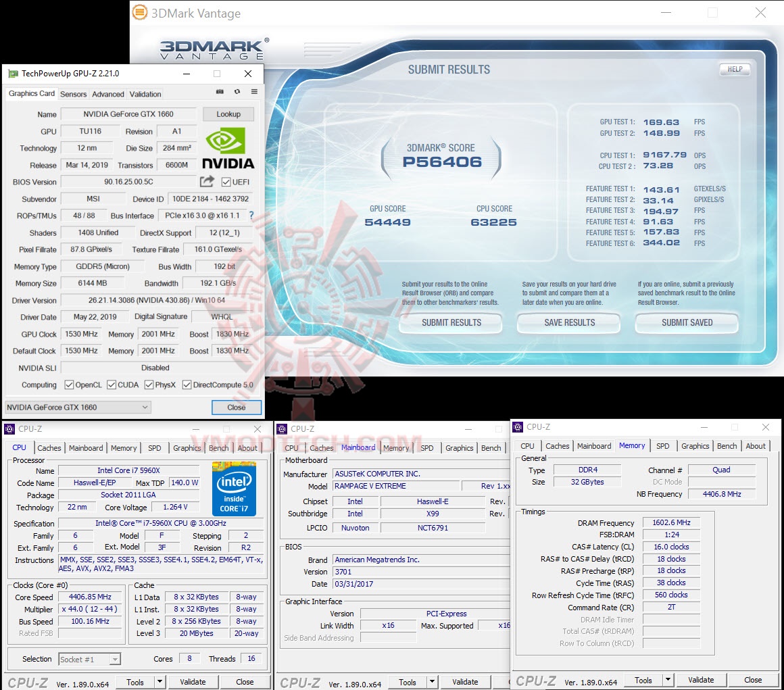Open the NVIDIA GeForce GTX 1660 GPU dropdown
This screenshot has height=690, width=784.
pyautogui.click(x=78, y=407)
